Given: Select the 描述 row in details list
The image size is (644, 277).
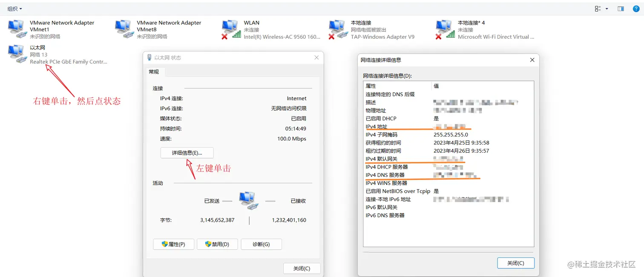Looking at the screenshot, I should 448,102.
